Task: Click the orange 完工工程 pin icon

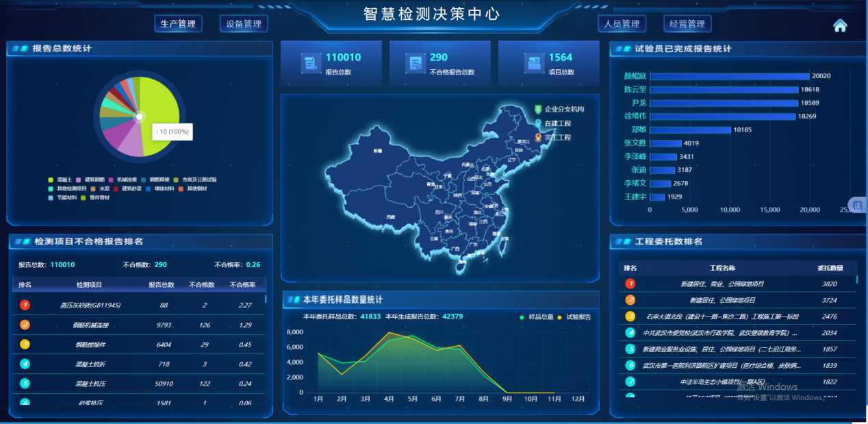Action: pos(538,137)
